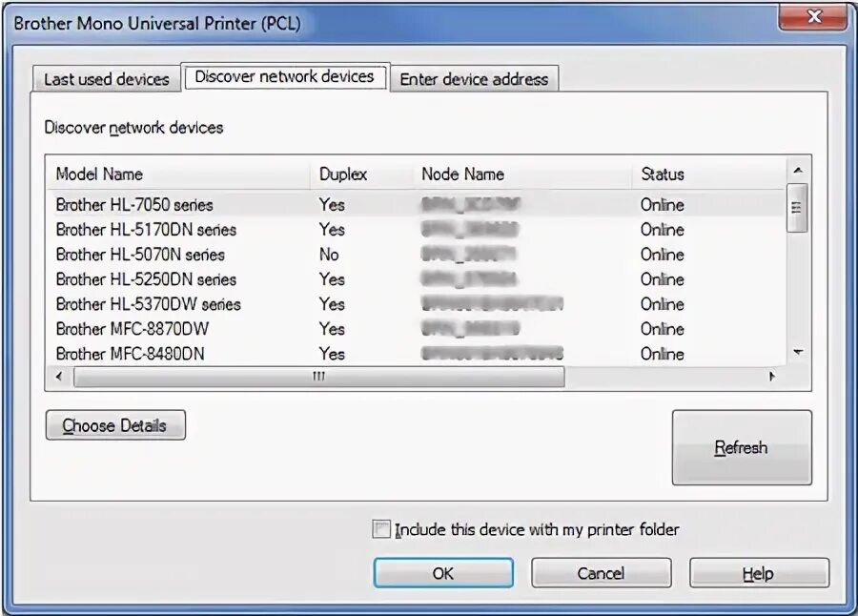Close the Brother Mono Universal Printer dialog
The image size is (858, 616).
[x=813, y=16]
